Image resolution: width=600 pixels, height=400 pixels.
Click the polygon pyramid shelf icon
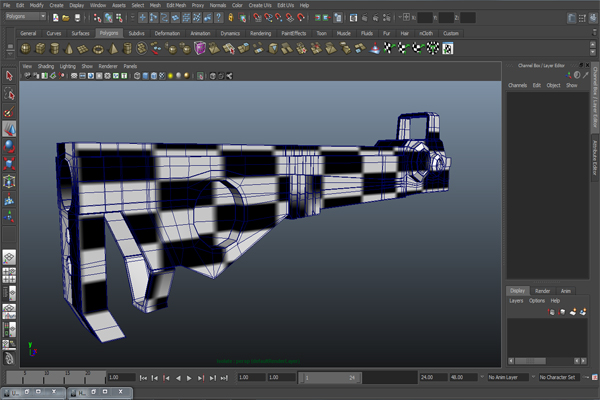click(113, 49)
